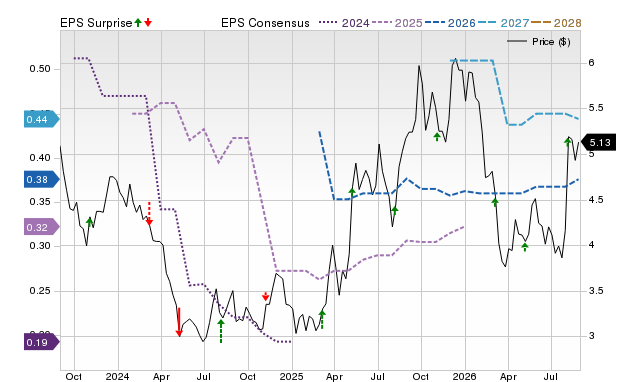Click the 0.32 lavender value tag
640x382 pixels.
point(42,227)
